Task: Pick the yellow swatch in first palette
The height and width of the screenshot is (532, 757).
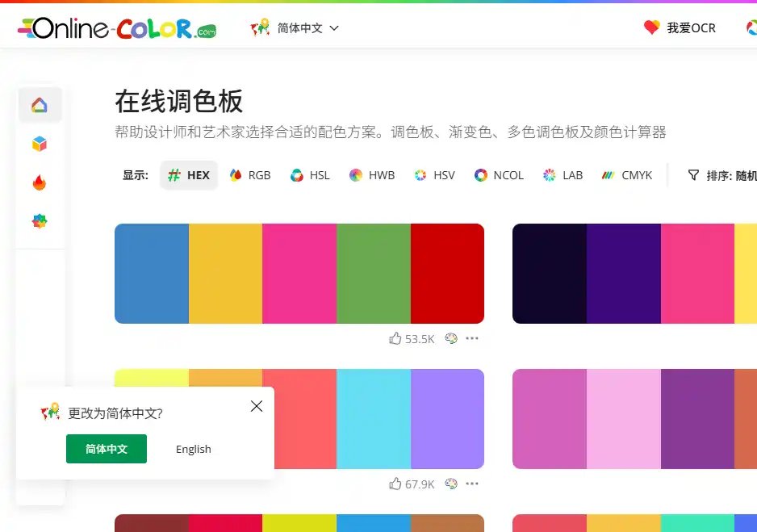Action: click(225, 274)
